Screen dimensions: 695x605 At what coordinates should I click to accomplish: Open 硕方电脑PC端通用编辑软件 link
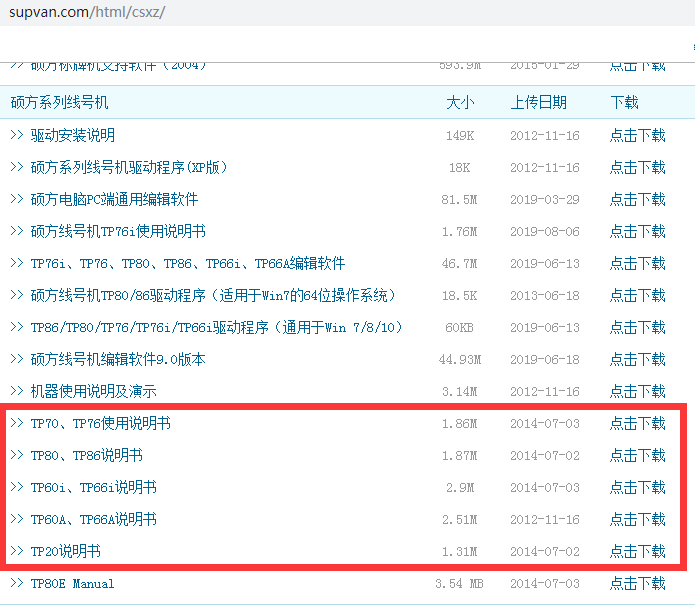[114, 200]
